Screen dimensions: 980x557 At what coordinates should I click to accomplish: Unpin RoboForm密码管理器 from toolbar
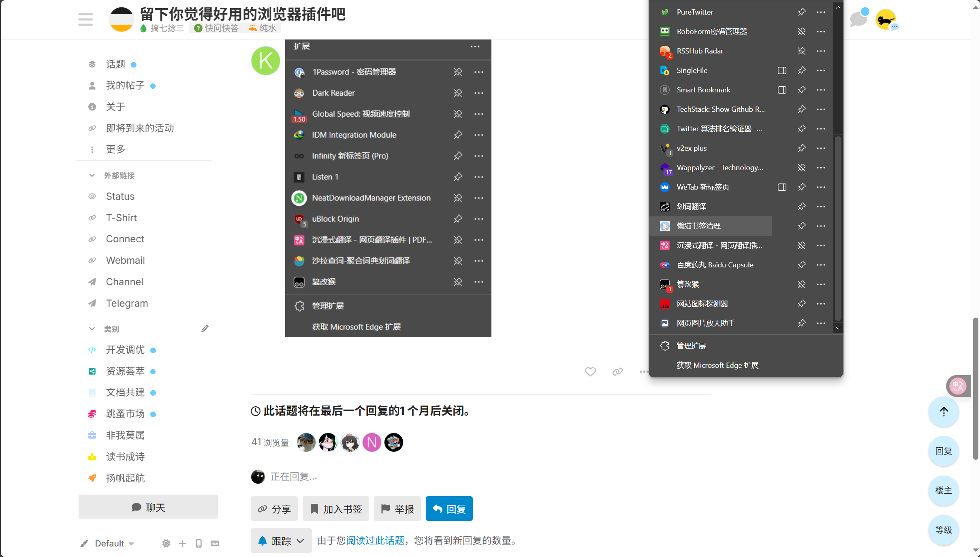click(801, 32)
